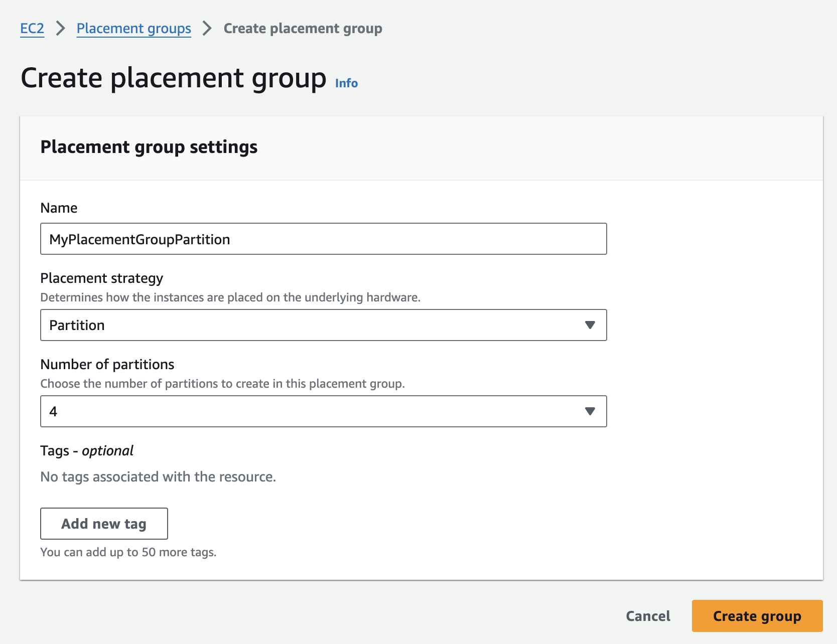Click the Number of partitions label

107,365
